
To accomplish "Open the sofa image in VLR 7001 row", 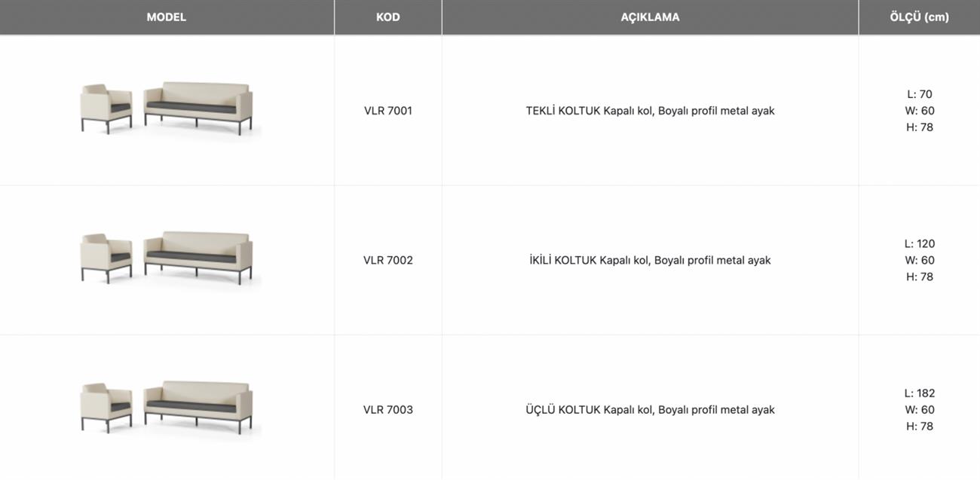I will [x=198, y=107].
